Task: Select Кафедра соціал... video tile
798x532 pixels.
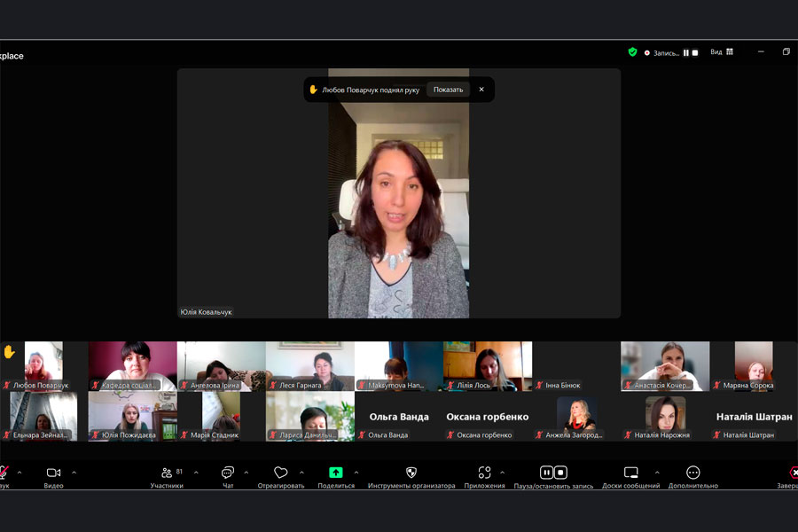Action: click(x=132, y=366)
